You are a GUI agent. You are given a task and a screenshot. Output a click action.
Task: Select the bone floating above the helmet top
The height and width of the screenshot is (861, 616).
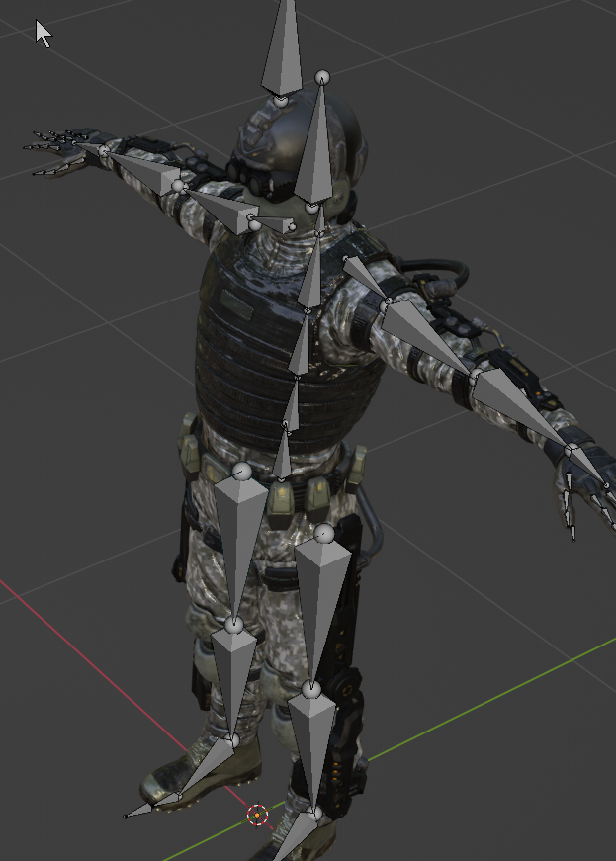pos(282,52)
